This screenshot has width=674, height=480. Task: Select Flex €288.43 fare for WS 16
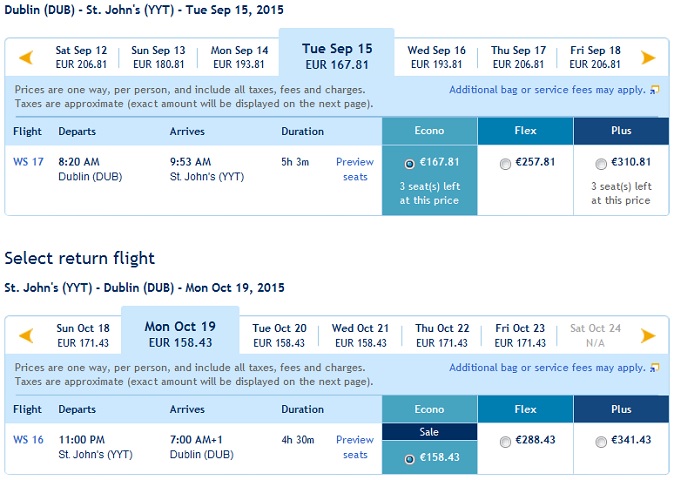(505, 441)
